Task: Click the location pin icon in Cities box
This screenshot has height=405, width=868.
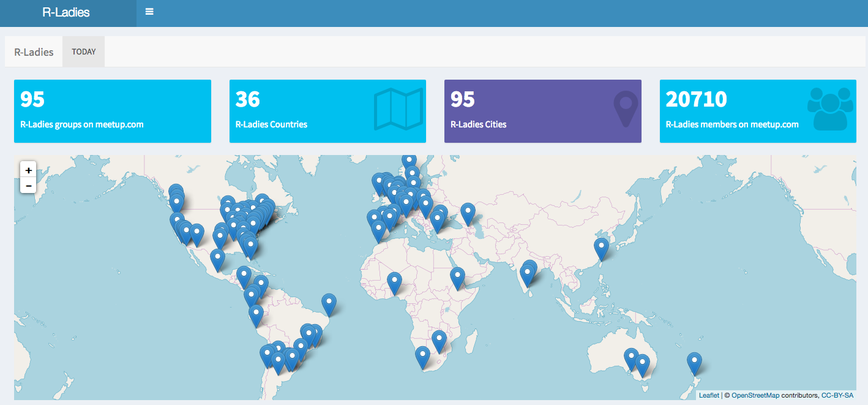Action: click(x=626, y=109)
